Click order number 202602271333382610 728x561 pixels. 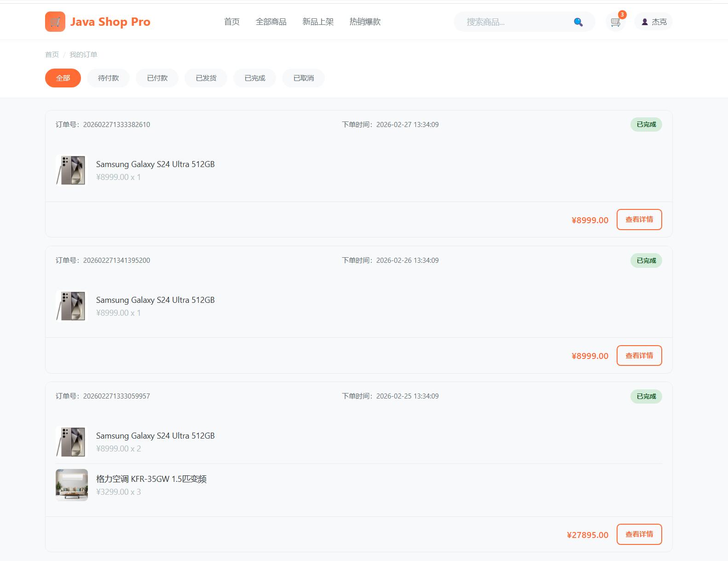pos(116,124)
